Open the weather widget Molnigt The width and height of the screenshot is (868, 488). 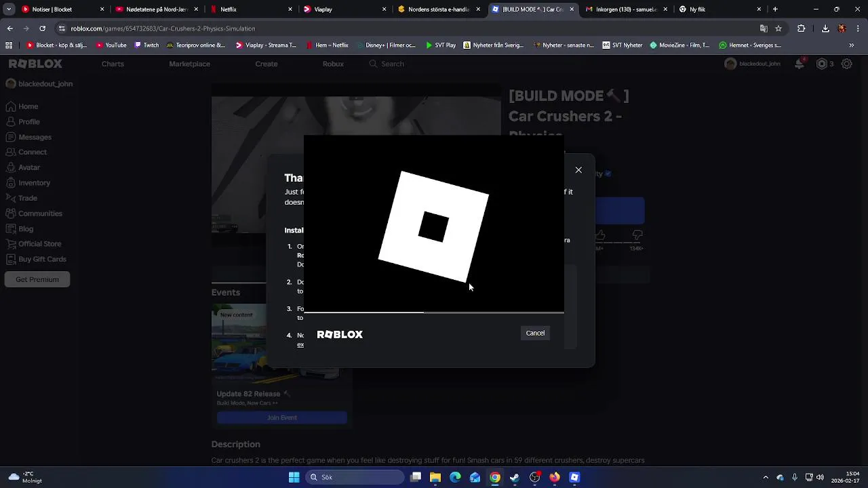coord(26,477)
